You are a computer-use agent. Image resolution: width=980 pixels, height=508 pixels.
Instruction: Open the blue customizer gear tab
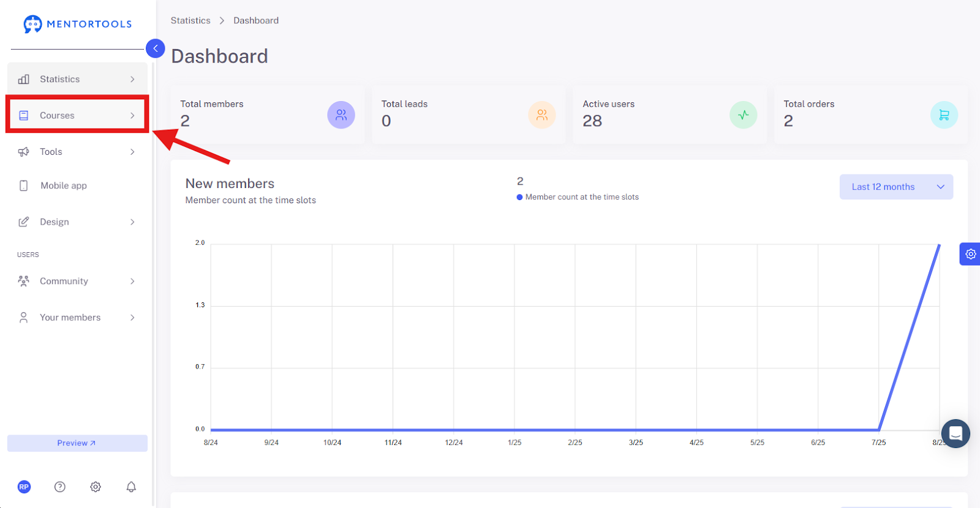(970, 254)
